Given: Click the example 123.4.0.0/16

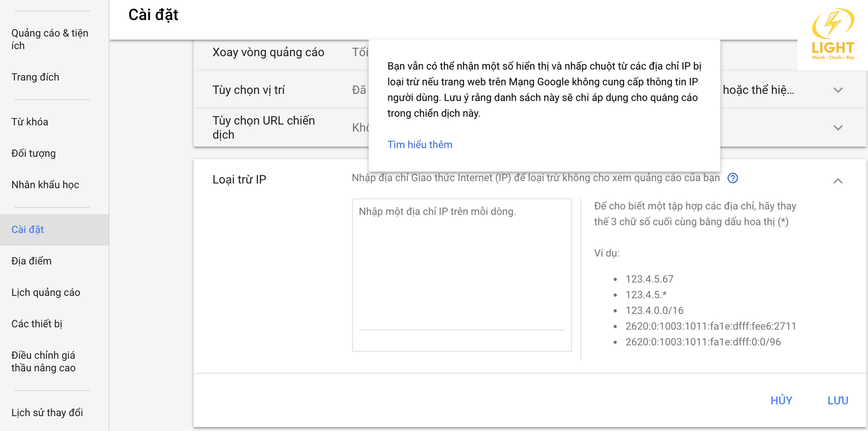Looking at the screenshot, I should coord(654,311).
